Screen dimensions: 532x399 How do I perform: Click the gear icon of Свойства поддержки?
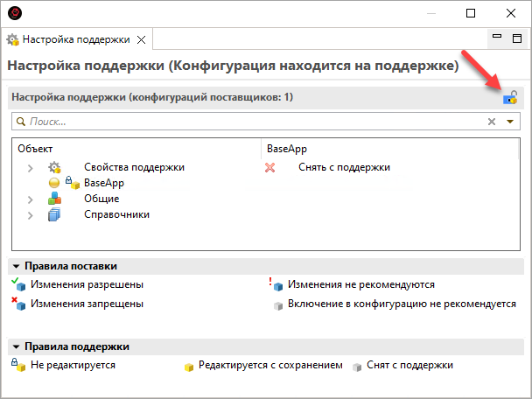tap(54, 167)
